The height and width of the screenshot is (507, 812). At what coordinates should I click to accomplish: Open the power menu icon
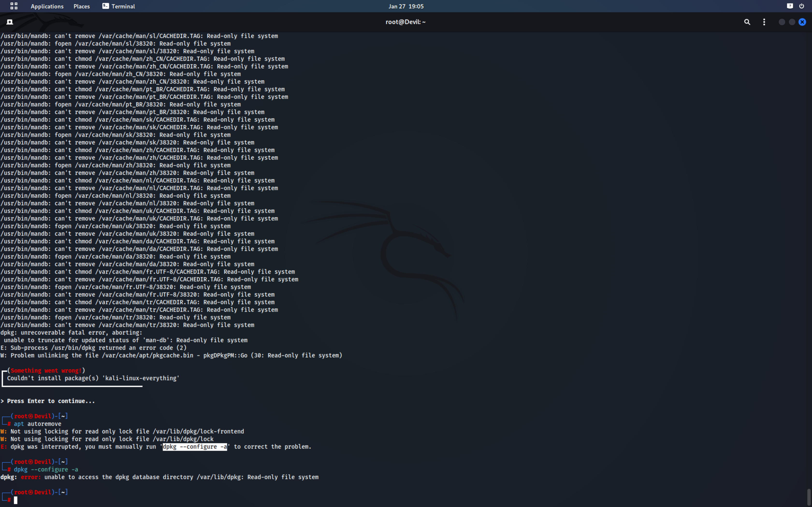click(x=802, y=6)
